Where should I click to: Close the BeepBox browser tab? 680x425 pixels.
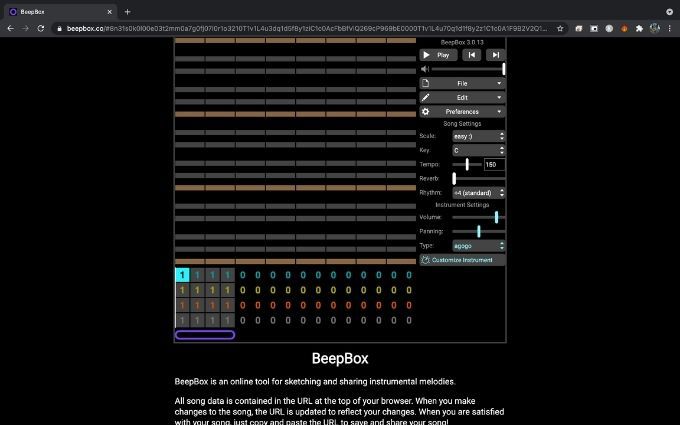click(x=109, y=12)
